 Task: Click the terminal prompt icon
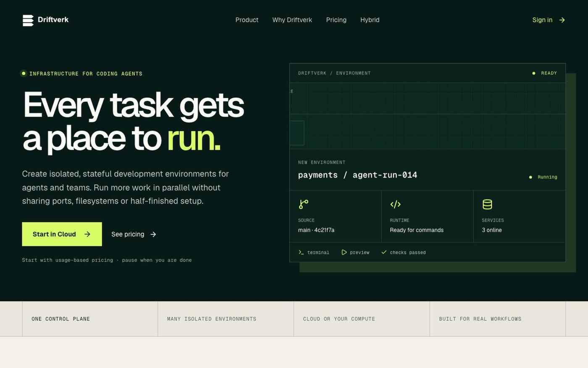click(x=301, y=252)
